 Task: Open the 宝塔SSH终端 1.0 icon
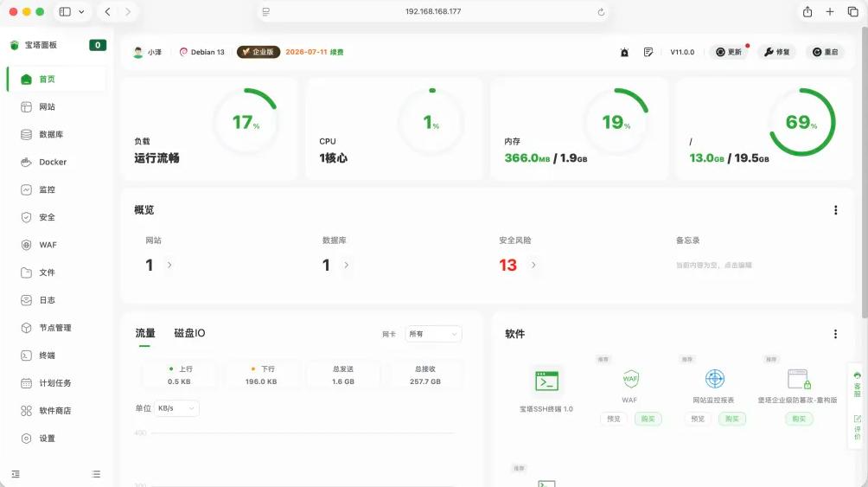click(x=546, y=381)
